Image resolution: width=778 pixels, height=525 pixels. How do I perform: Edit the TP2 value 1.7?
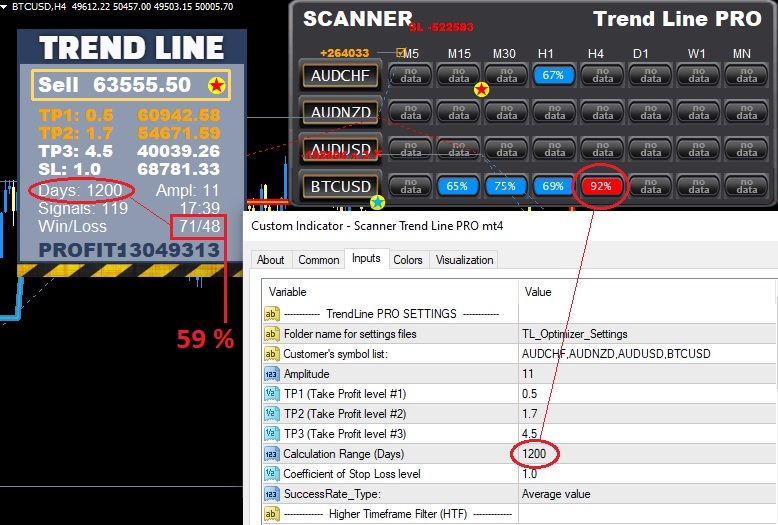647,414
